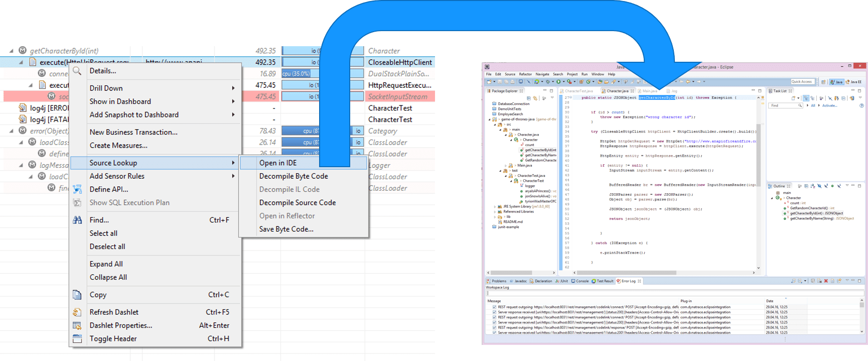Click editor horizontal scrollbar thumb
Image resolution: width=868 pixels, height=361 pixels.
click(x=627, y=273)
